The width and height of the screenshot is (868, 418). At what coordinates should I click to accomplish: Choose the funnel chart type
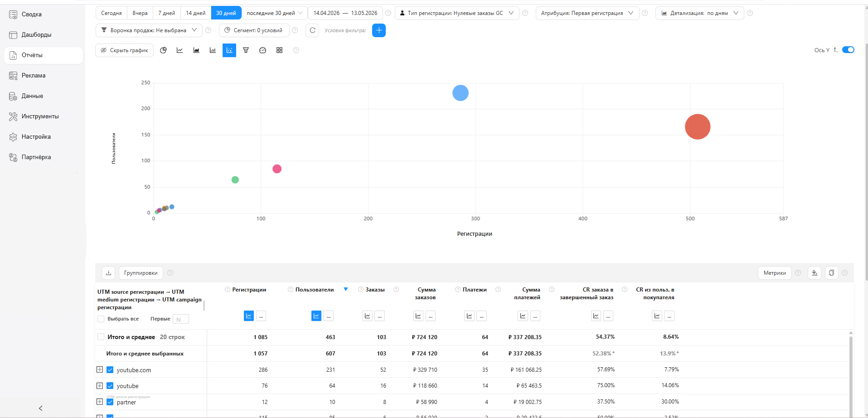(246, 50)
